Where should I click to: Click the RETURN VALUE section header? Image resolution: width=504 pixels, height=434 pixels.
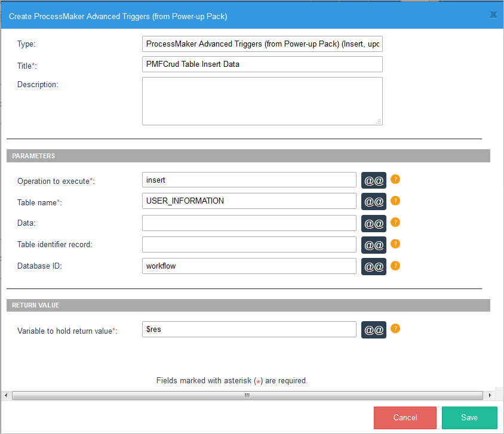point(248,305)
